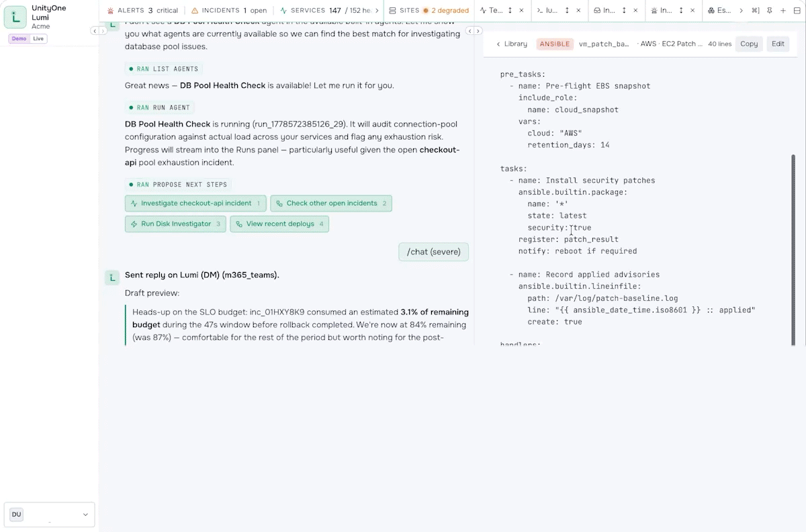Add a new tab with the plus icon
Viewport: 806px width, 532px height.
[783, 11]
